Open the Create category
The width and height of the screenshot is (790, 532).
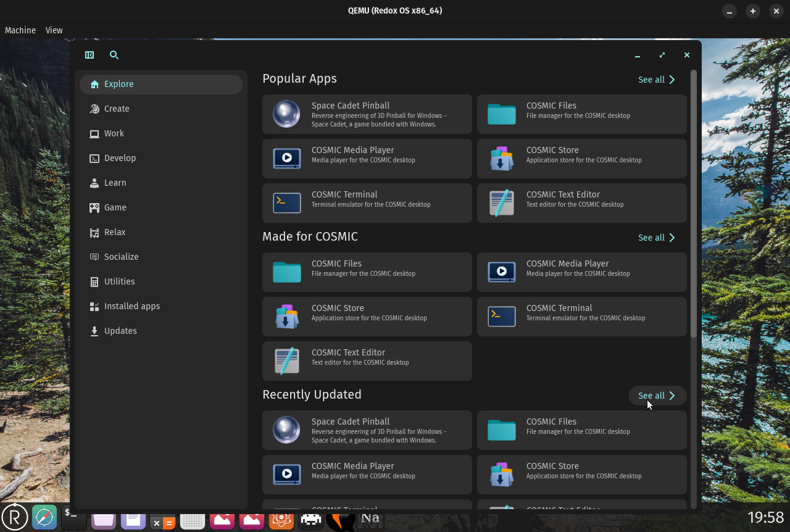coord(161,109)
